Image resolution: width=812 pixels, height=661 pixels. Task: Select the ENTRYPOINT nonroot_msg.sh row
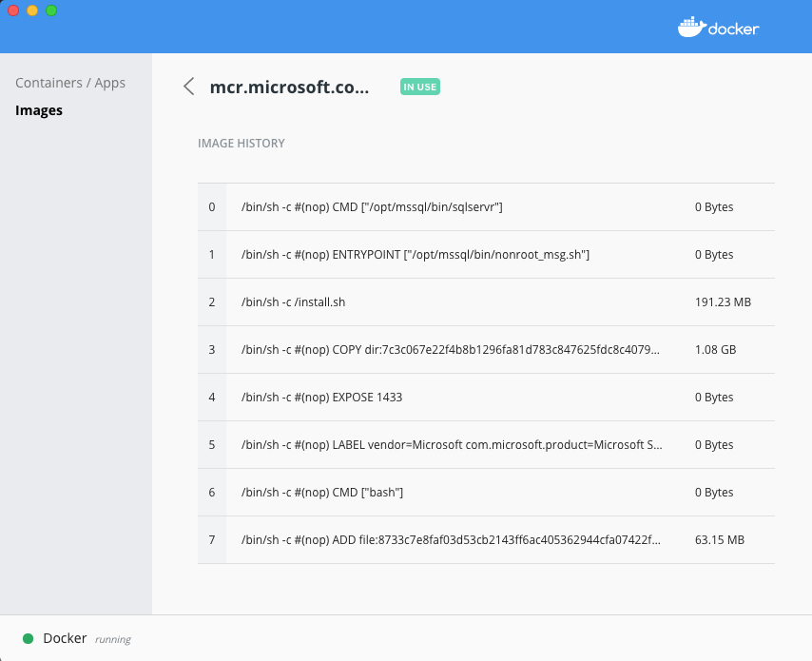[x=486, y=255]
